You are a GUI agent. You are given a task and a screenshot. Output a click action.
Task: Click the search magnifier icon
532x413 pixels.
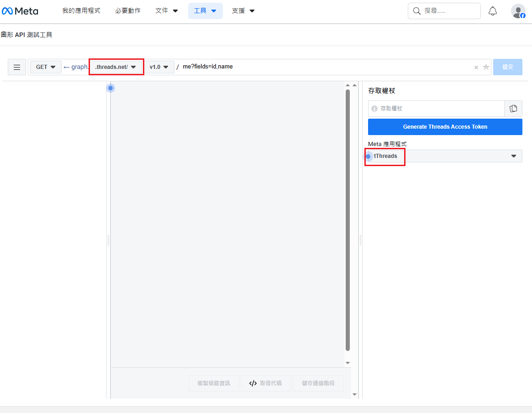click(x=416, y=11)
